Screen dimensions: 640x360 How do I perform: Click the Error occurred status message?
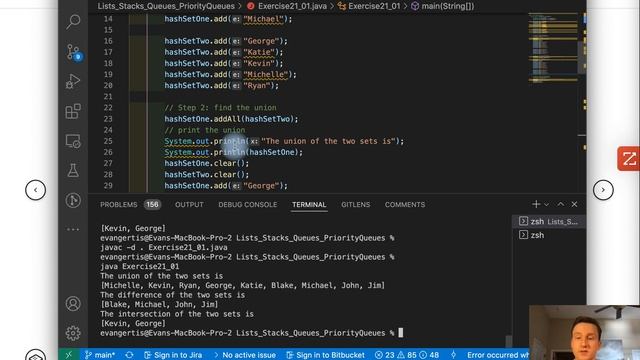498,355
